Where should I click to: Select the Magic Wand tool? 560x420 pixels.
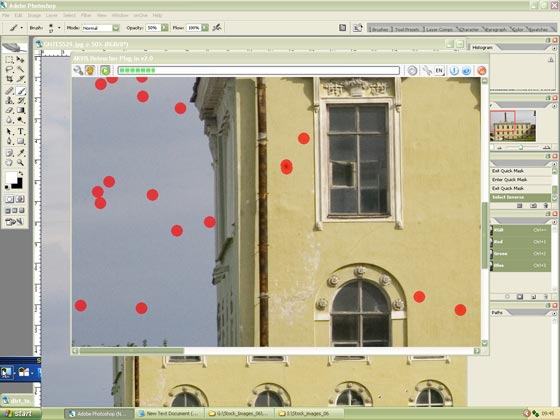[x=21, y=69]
